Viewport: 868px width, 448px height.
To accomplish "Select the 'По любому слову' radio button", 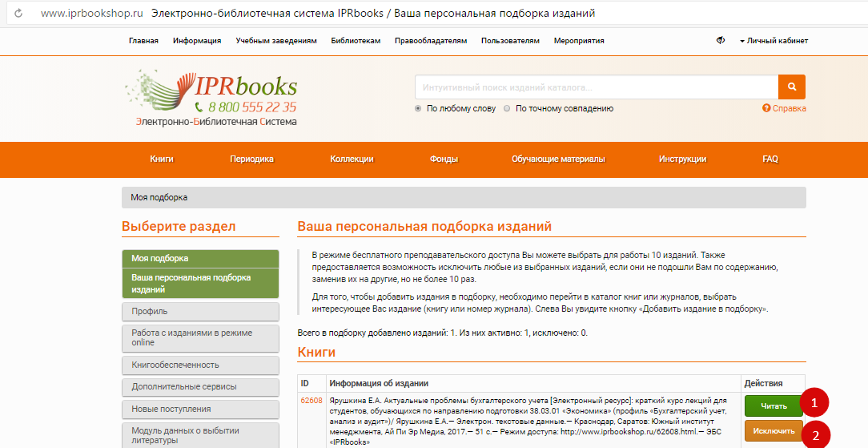I will coord(418,108).
